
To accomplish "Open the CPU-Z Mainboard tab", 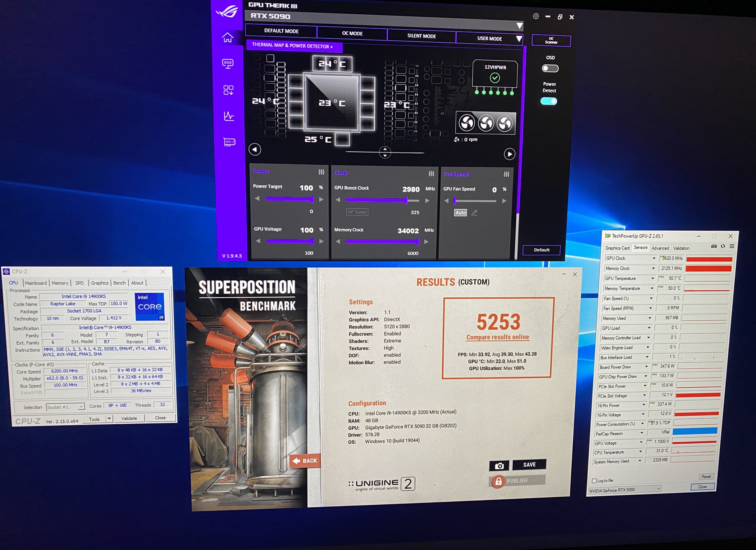I will click(36, 283).
